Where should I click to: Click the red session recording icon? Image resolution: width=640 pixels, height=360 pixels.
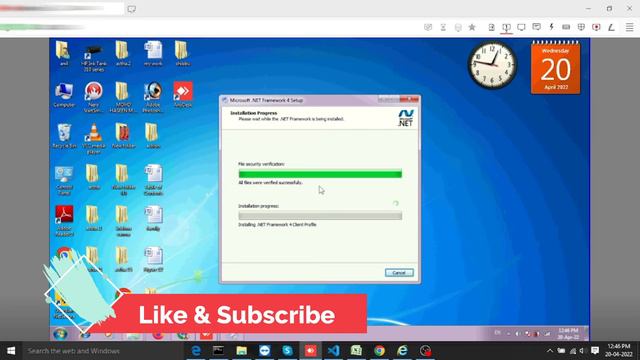(596, 27)
